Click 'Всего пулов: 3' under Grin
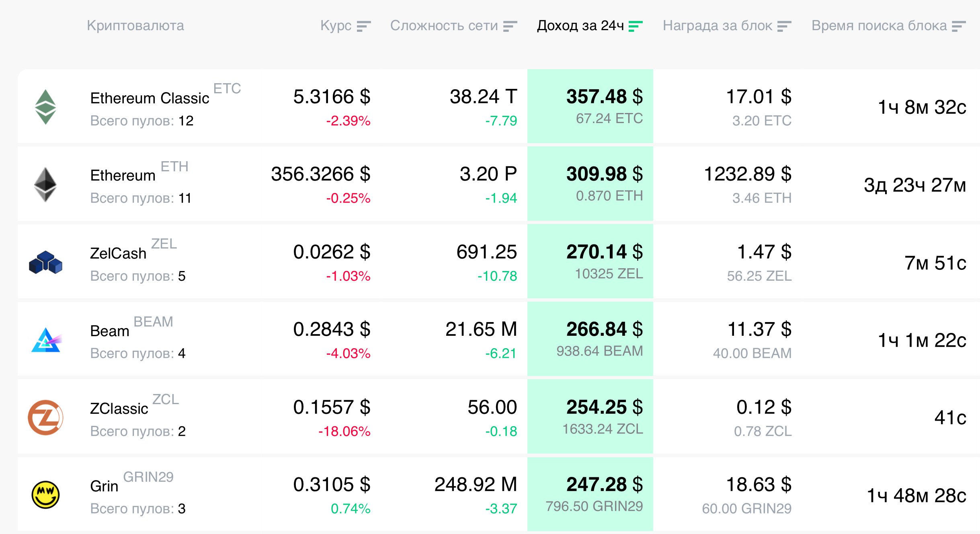Image resolution: width=980 pixels, height=534 pixels. (x=138, y=508)
